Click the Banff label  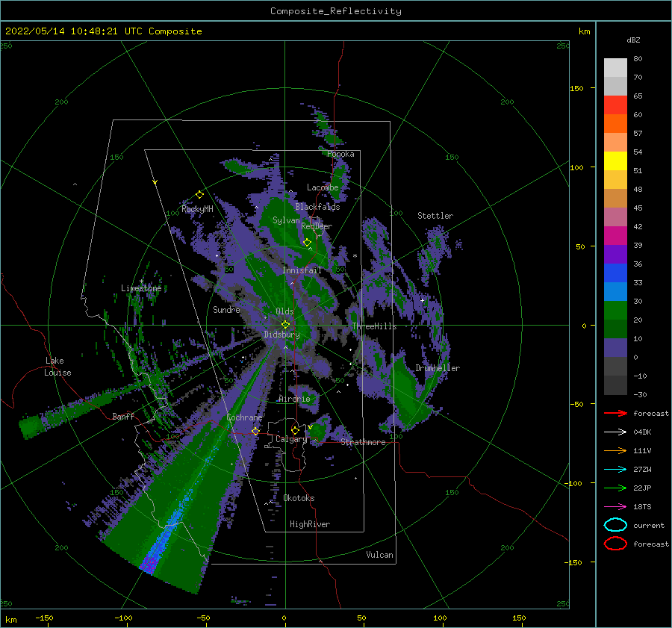(123, 417)
